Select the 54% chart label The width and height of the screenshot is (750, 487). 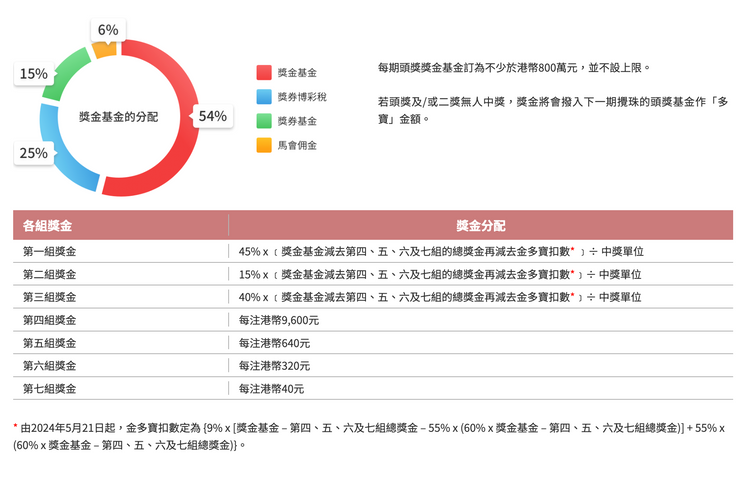[x=213, y=116]
